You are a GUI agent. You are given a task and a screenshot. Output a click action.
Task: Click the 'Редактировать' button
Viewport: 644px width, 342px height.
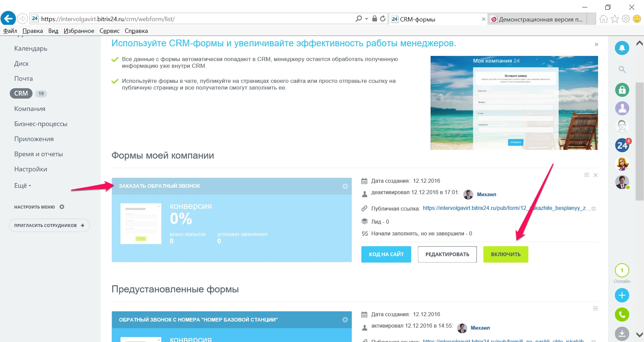coord(447,254)
